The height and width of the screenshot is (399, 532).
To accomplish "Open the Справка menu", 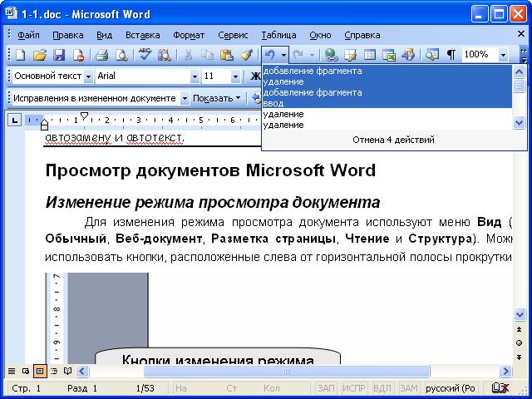I will (362, 35).
